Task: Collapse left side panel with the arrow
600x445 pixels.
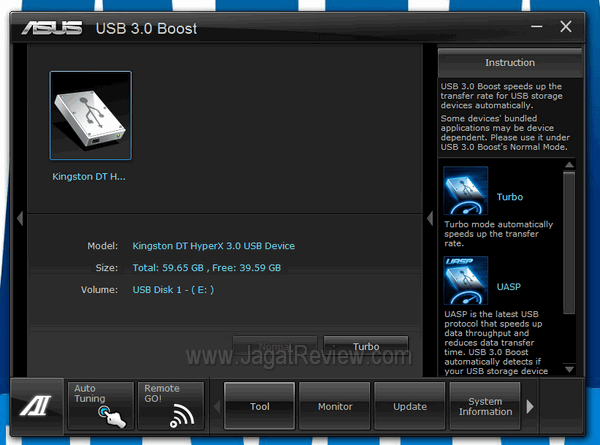Action: click(20, 218)
